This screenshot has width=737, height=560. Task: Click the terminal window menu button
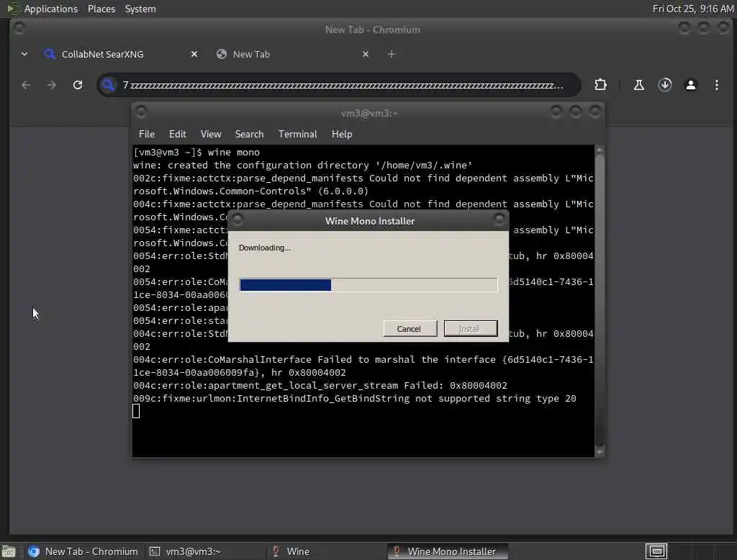tap(141, 112)
